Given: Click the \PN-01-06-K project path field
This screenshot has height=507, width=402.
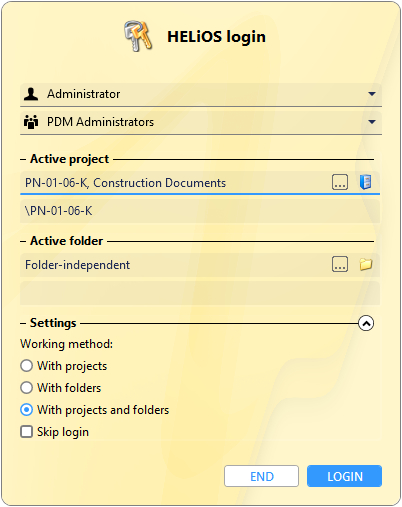Looking at the screenshot, I should (200, 211).
